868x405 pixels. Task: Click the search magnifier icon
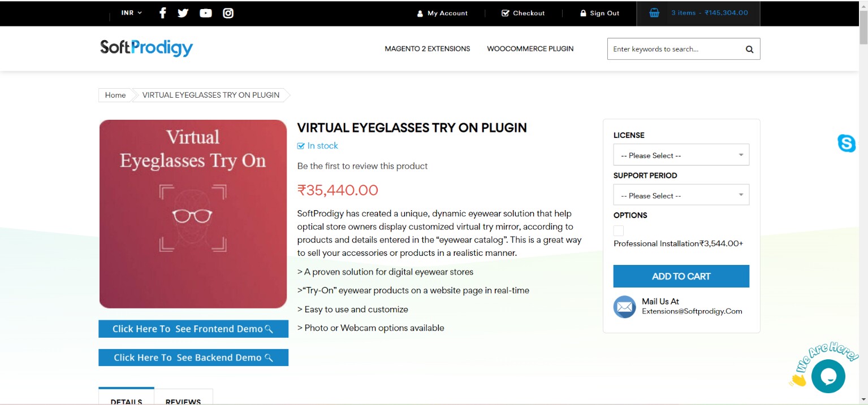pos(749,49)
